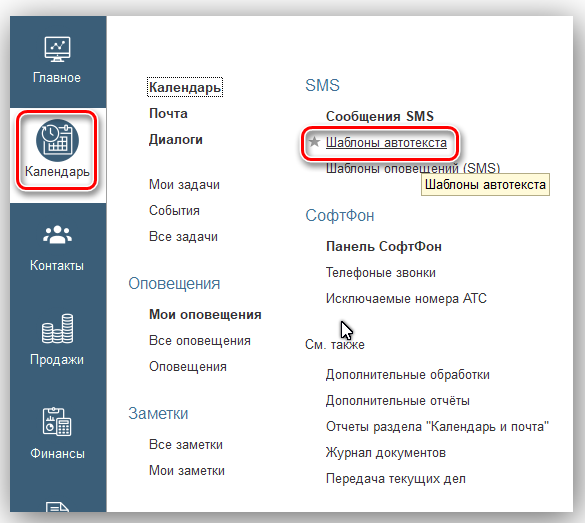Open Сообщения SMS
The width and height of the screenshot is (585, 523).
[380, 116]
